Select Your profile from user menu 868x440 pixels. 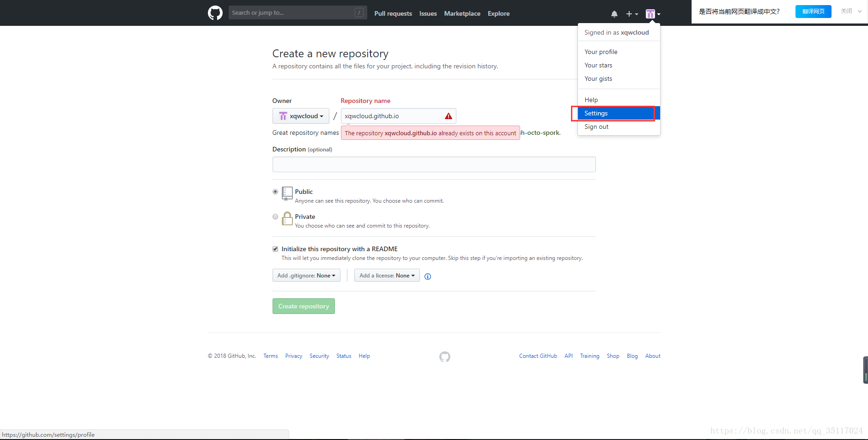(x=619, y=52)
